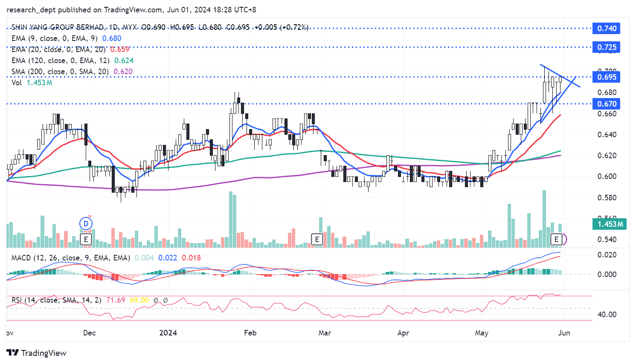
Task: Click the SHIN YANG GROUP BERHAD symbol title
Action: pos(58,27)
